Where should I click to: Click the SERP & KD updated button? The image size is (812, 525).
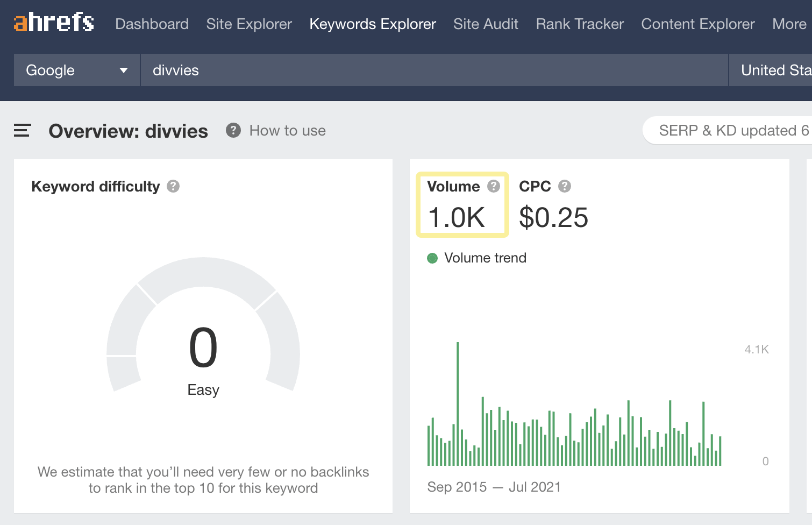click(x=731, y=131)
